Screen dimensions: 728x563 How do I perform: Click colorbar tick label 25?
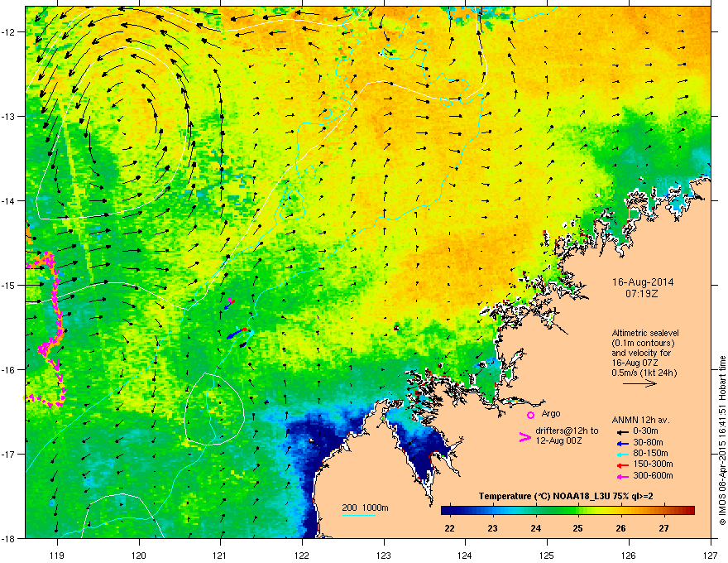(x=578, y=528)
